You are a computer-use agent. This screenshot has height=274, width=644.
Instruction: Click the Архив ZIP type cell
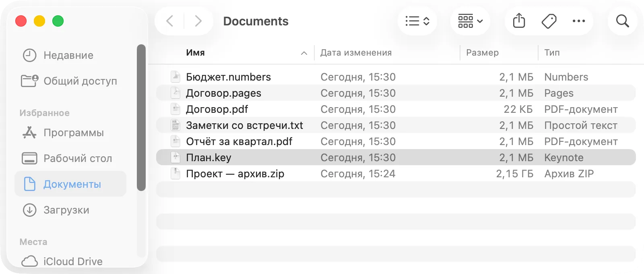click(x=569, y=174)
